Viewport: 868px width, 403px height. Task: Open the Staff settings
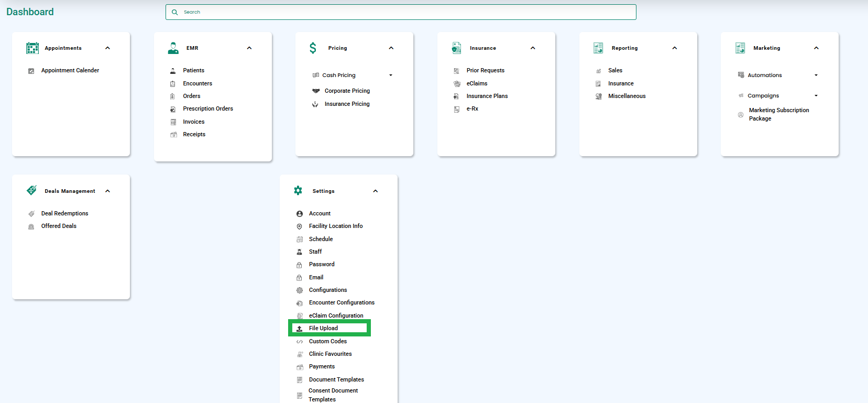315,252
